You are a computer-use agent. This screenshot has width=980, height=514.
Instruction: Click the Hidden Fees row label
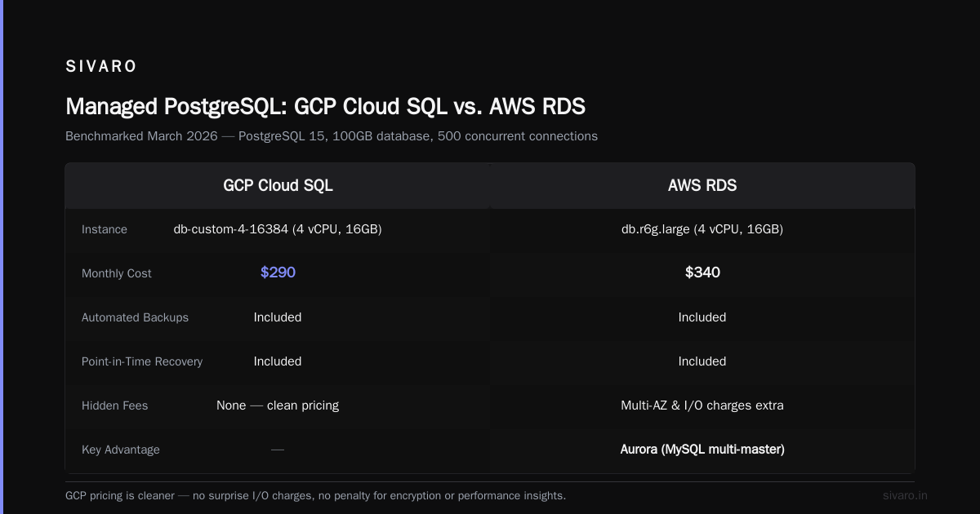tap(115, 405)
